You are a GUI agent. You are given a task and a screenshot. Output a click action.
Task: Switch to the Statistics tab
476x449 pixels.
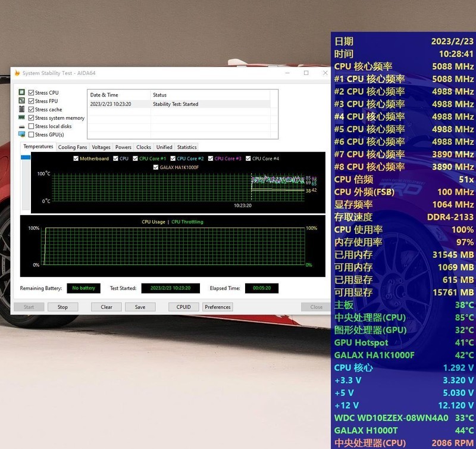[187, 147]
